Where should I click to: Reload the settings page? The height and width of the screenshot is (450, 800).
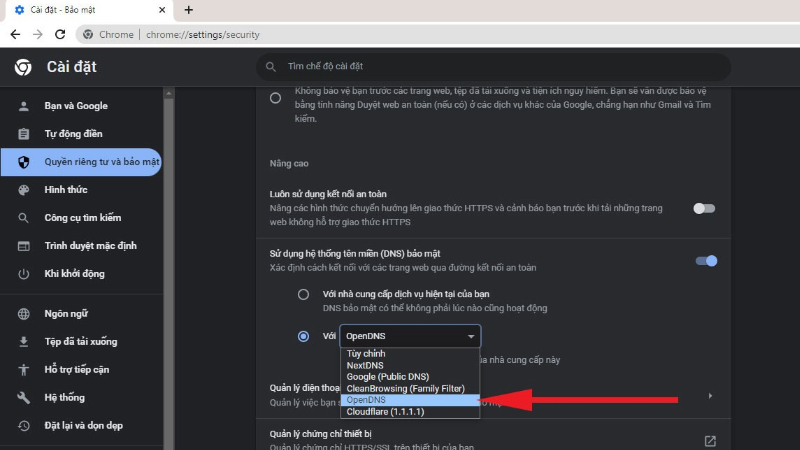point(60,34)
